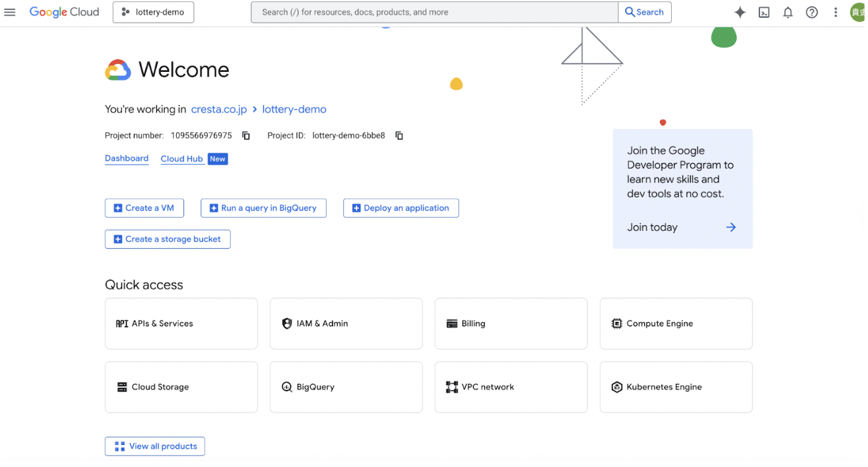The width and height of the screenshot is (868, 467).
Task: Open the main navigation hamburger menu
Action: coord(9,12)
